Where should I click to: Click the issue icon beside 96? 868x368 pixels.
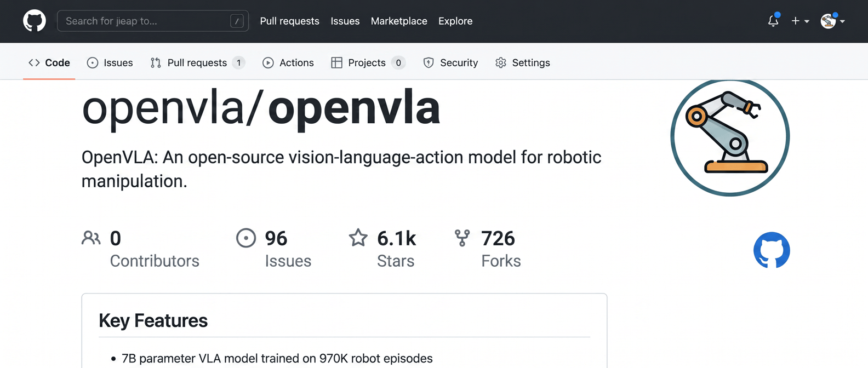(246, 238)
